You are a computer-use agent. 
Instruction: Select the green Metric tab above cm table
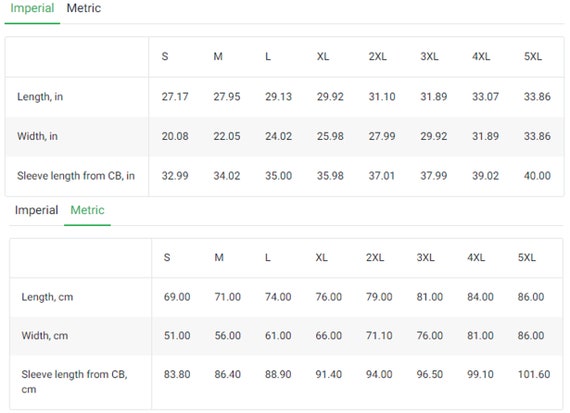[87, 210]
